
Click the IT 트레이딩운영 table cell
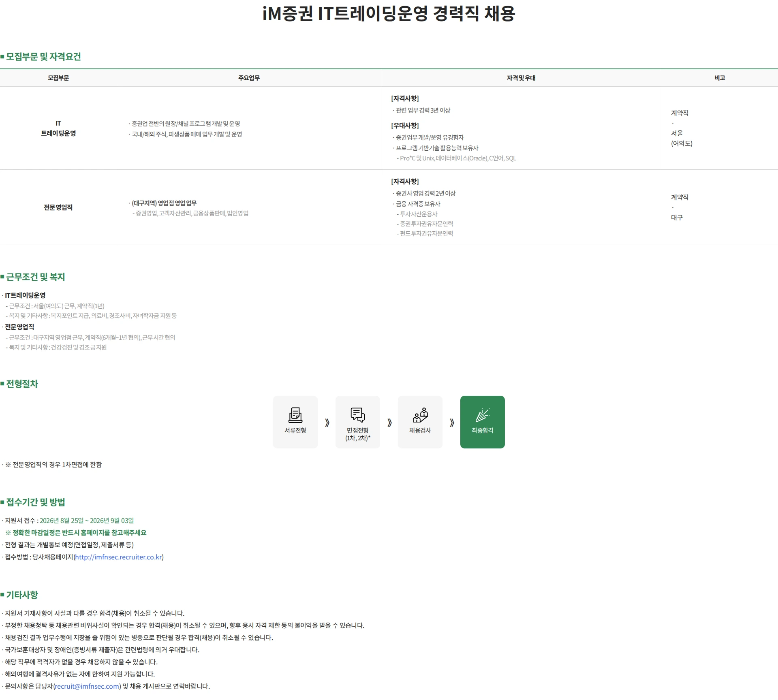pyautogui.click(x=58, y=128)
